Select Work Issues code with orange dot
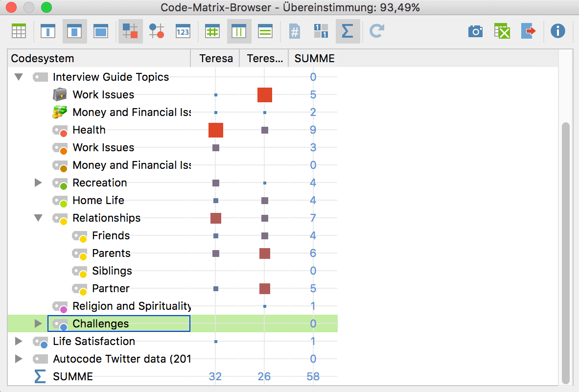Image resolution: width=579 pixels, height=392 pixels. [103, 148]
